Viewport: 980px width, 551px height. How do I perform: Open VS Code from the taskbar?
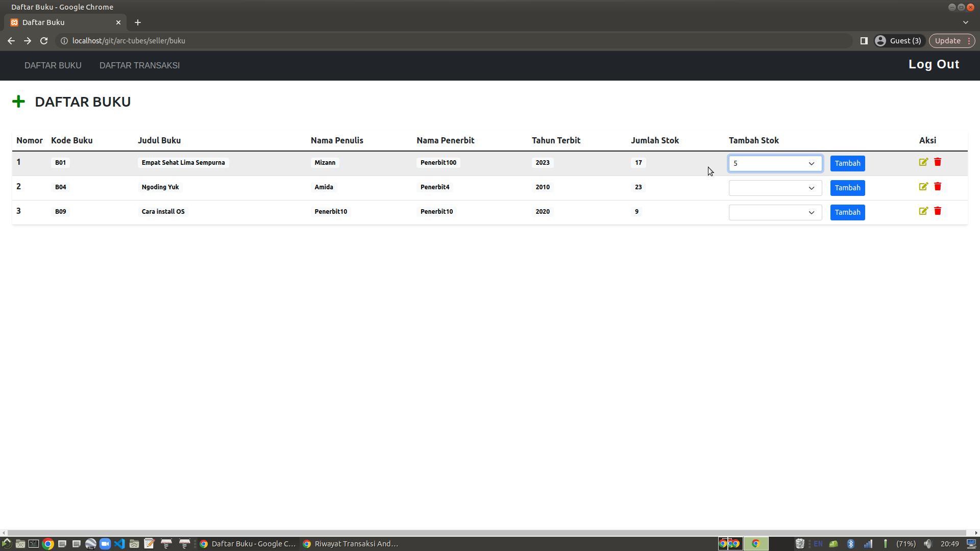click(x=119, y=544)
